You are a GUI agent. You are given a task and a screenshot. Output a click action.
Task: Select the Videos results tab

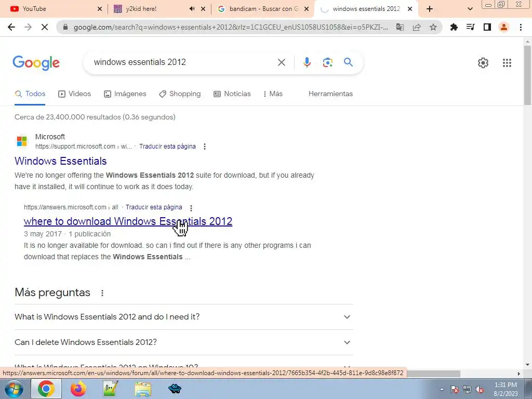(x=75, y=94)
